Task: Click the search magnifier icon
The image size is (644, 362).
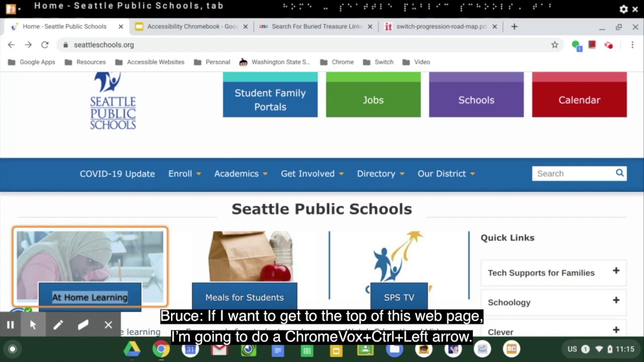Action: (x=620, y=173)
